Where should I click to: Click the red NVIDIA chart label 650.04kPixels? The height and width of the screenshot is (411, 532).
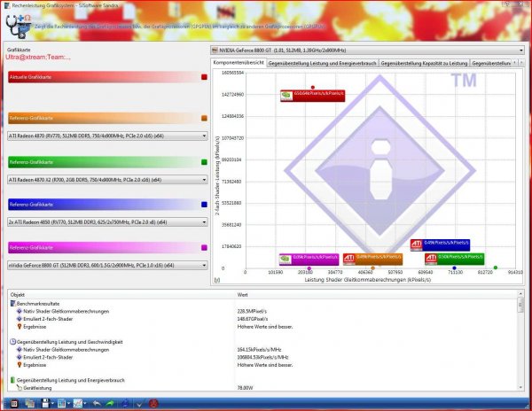(x=312, y=96)
